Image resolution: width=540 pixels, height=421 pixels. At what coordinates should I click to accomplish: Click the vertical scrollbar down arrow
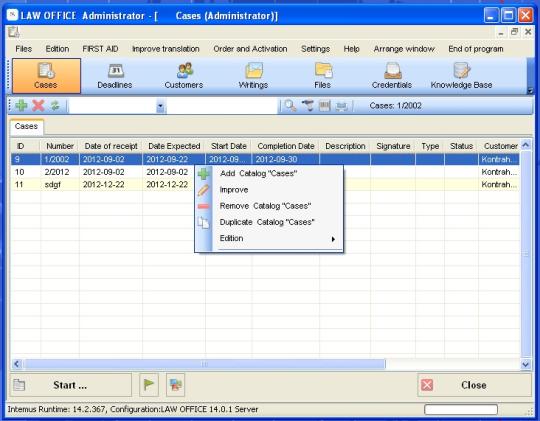click(x=526, y=364)
